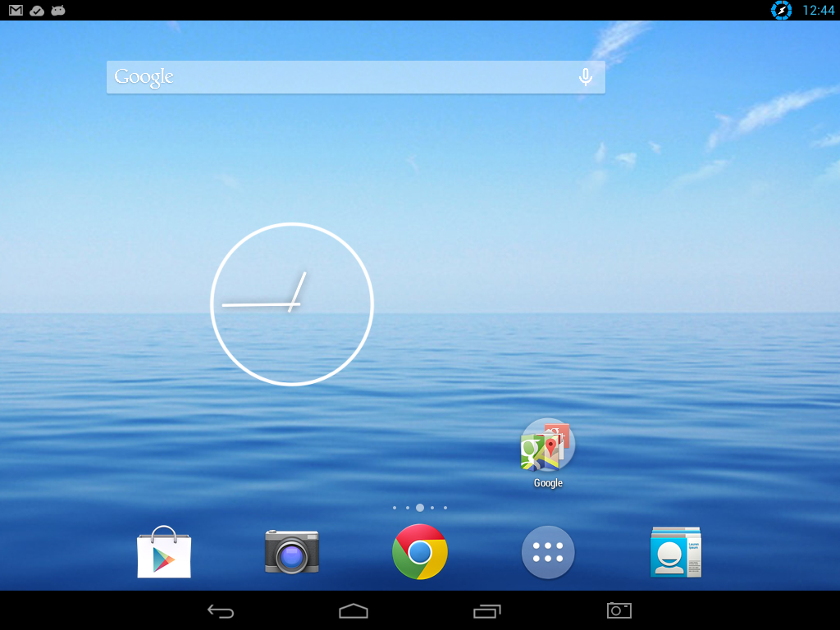Open the People contacts app

[x=676, y=552]
